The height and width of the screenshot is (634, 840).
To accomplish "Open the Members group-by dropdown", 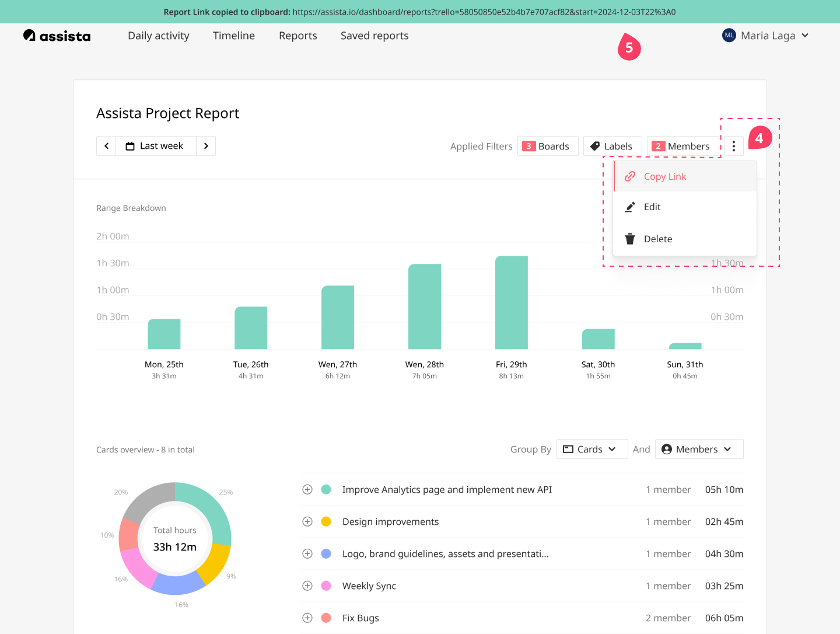I will [x=699, y=449].
